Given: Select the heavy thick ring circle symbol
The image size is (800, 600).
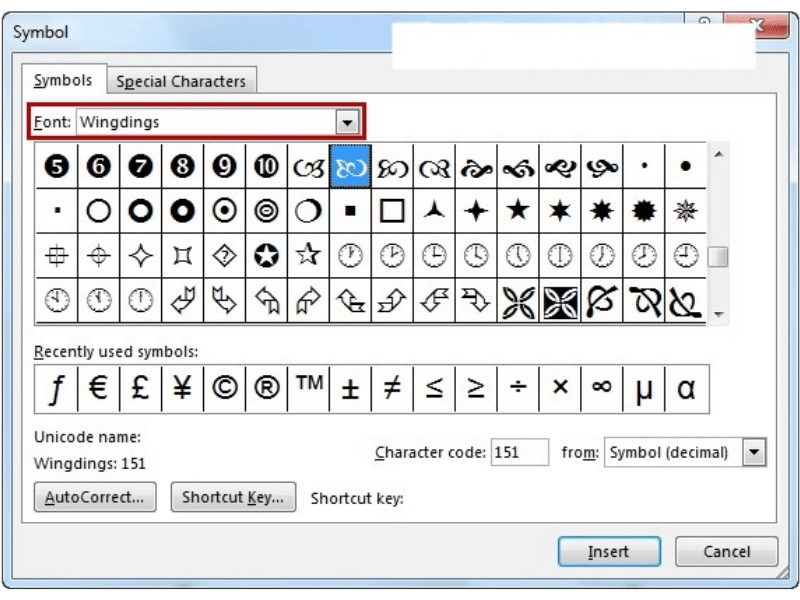Looking at the screenshot, I should tap(182, 211).
